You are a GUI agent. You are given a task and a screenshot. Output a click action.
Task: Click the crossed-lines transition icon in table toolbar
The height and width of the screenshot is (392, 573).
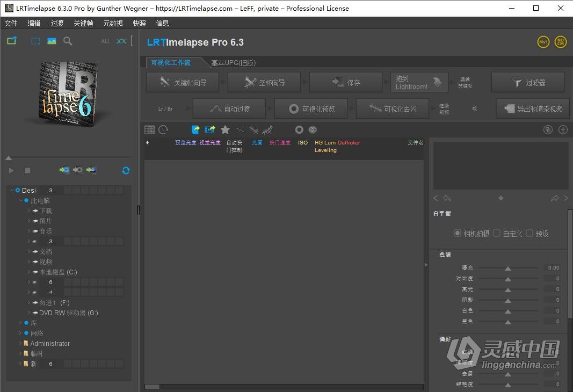[240, 130]
